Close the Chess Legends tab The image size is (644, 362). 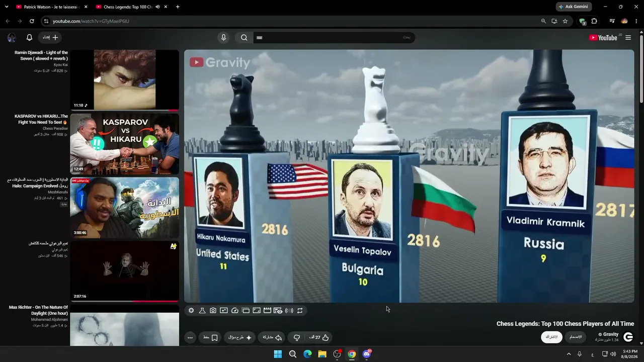165,7
